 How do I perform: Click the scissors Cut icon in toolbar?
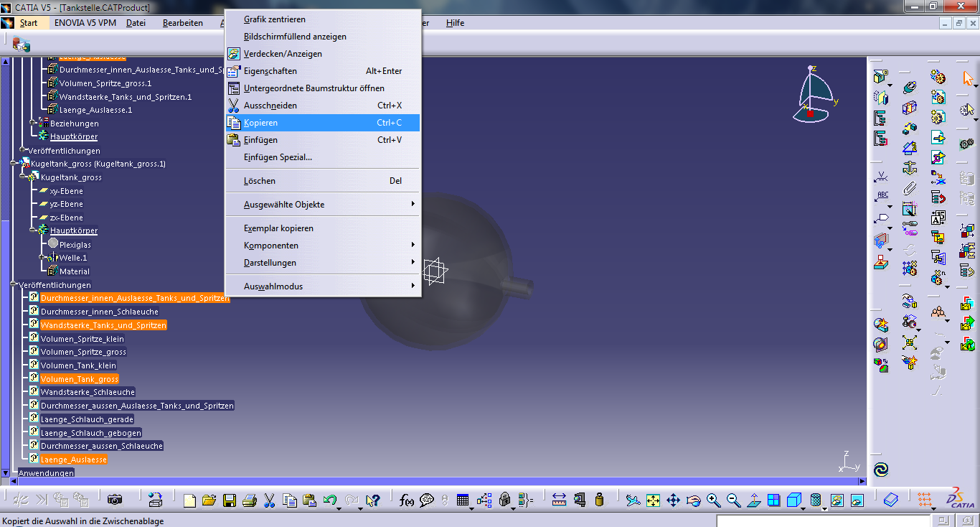[x=270, y=500]
